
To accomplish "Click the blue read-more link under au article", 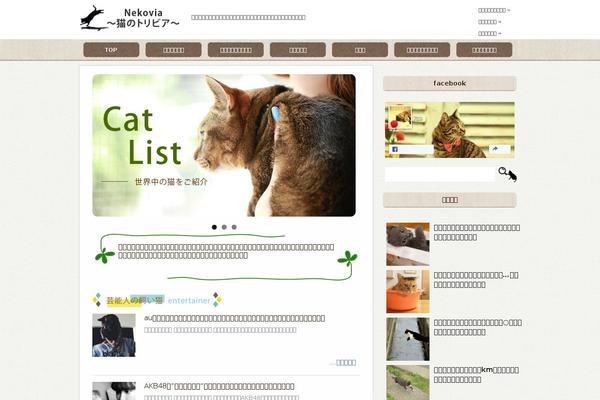I will pos(346,362).
